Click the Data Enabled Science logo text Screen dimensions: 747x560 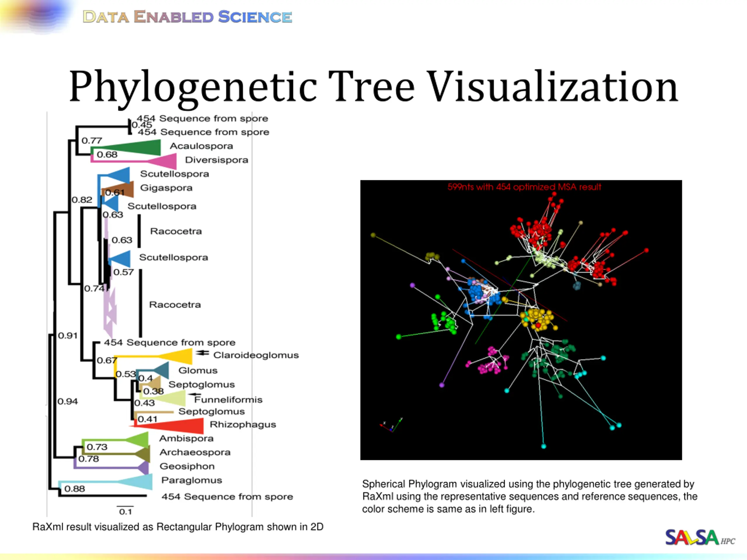[x=187, y=17]
